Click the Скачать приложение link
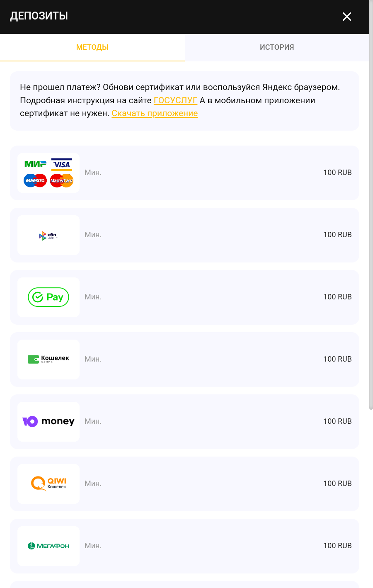The image size is (373, 588). click(155, 113)
